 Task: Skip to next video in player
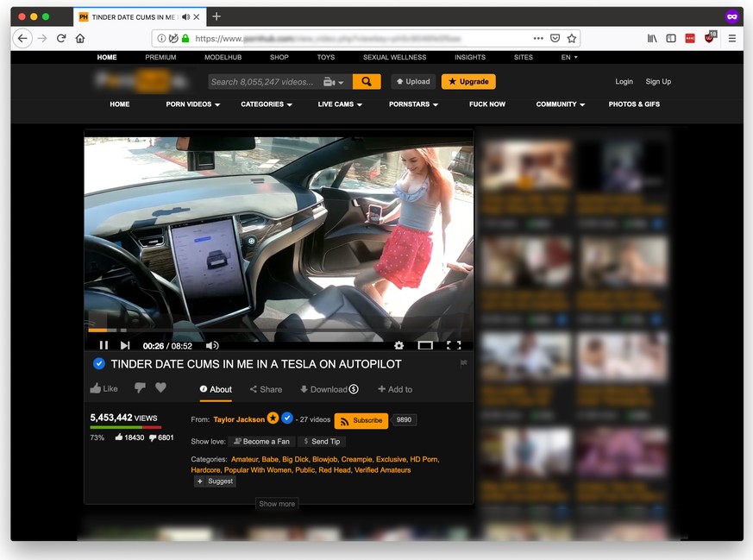[125, 345]
